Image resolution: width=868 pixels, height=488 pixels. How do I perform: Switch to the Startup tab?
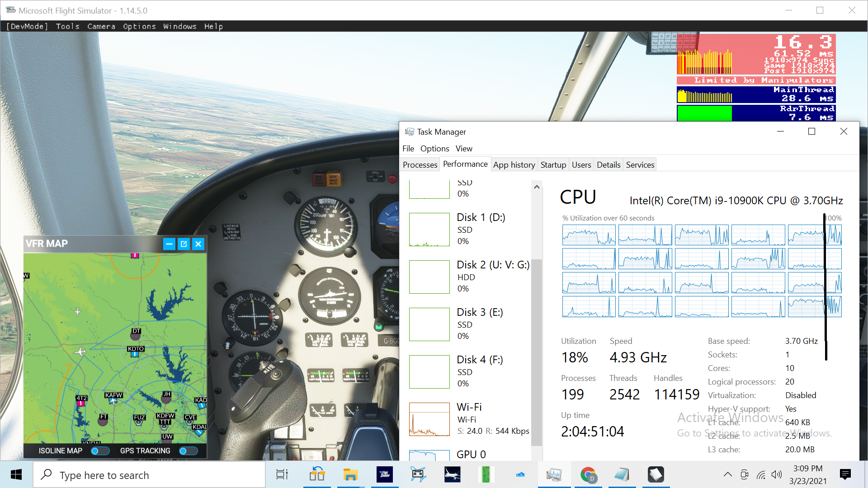tap(553, 164)
